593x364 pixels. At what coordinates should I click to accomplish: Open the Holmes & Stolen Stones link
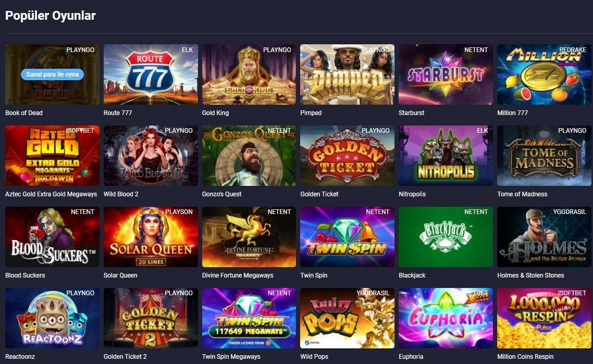point(530,275)
